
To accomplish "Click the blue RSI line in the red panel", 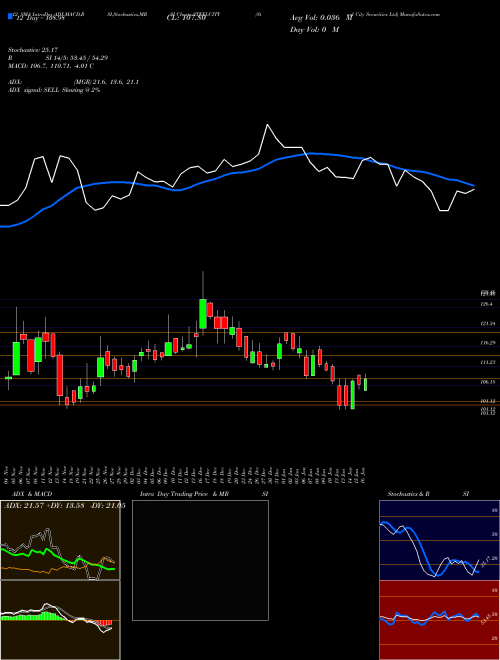I will 427,617.
